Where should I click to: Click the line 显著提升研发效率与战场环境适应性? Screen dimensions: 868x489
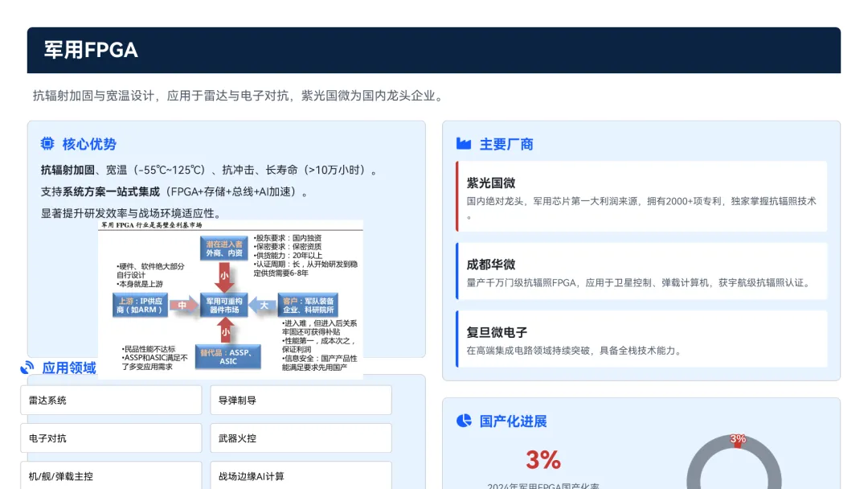(x=131, y=213)
